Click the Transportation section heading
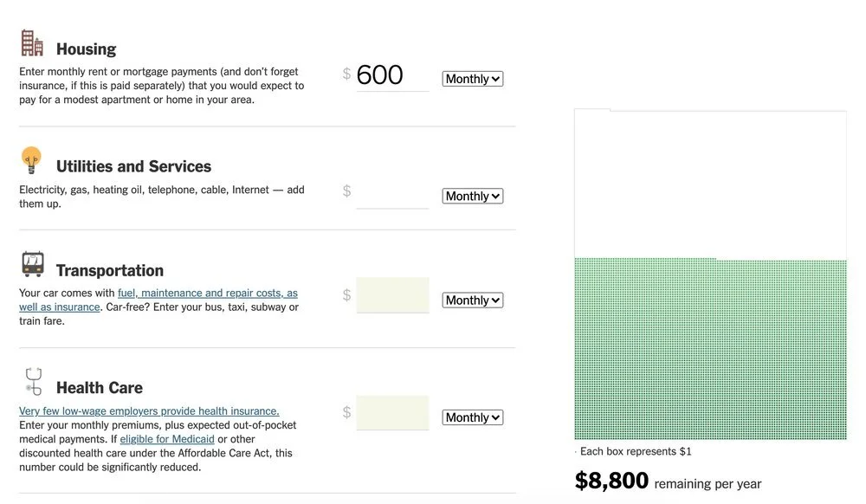 [x=110, y=270]
